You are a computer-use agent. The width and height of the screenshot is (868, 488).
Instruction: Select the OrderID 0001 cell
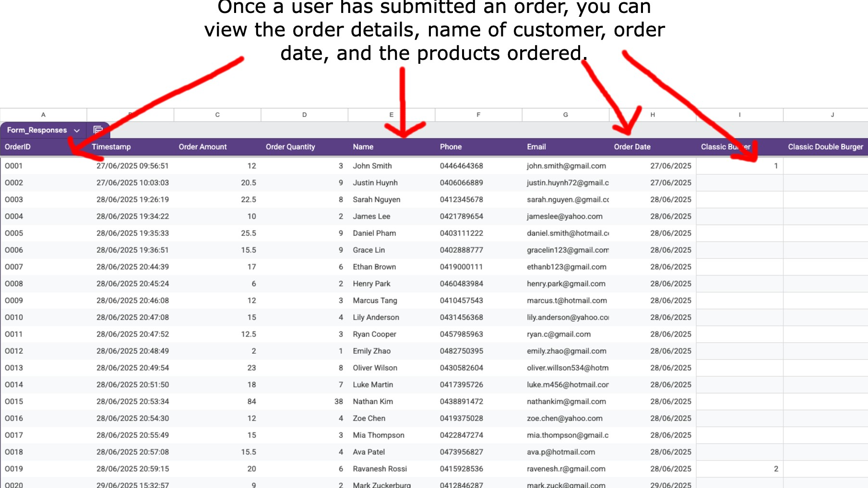pos(14,166)
